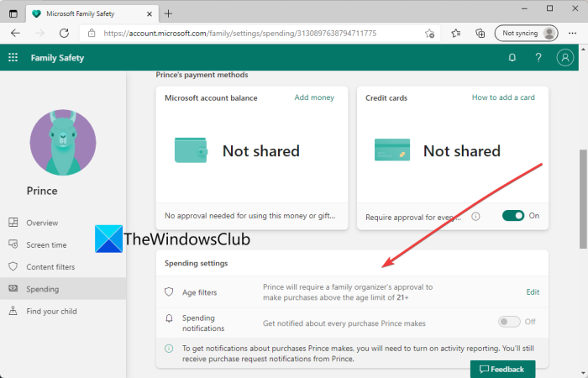
Task: Click the activity reporting info icon
Action: tap(169, 349)
